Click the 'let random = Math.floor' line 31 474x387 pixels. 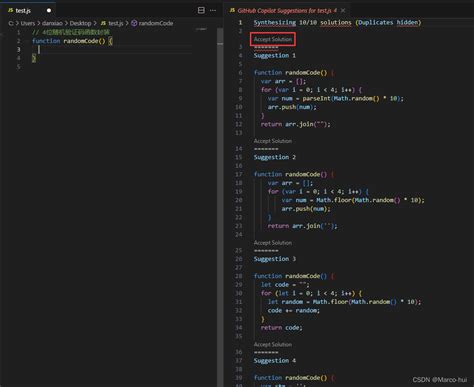click(344, 302)
